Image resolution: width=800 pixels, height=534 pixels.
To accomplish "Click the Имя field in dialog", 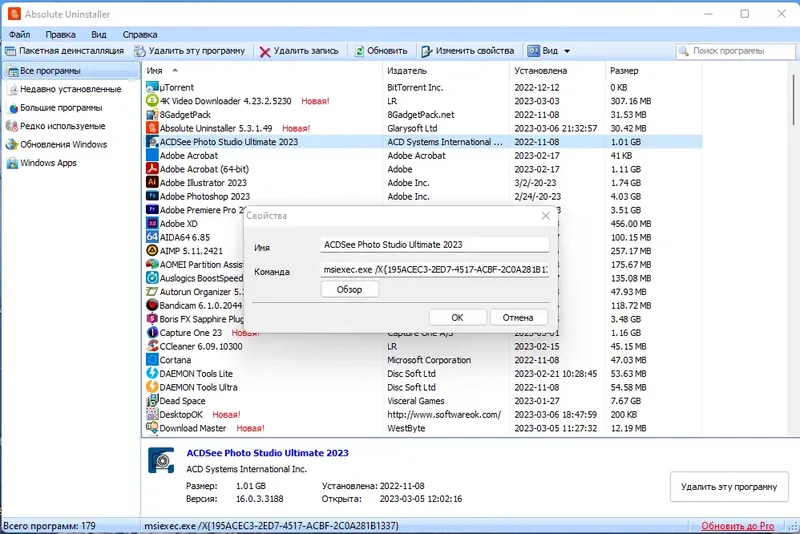I will (x=435, y=244).
